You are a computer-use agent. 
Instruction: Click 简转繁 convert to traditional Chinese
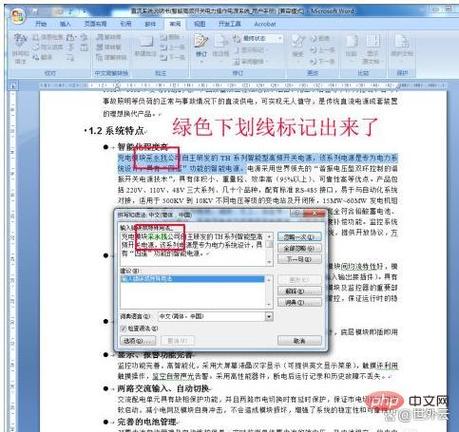[108, 47]
